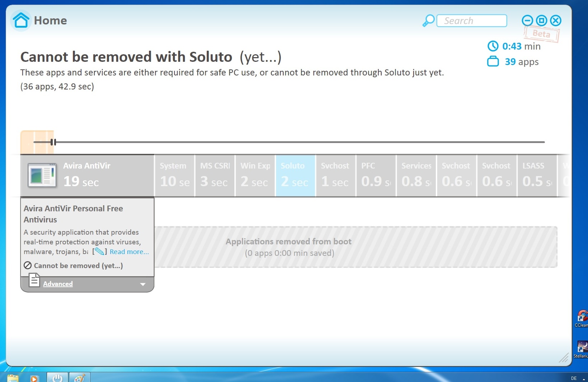This screenshot has width=588, height=382.
Task: Open the Stellarium desktop shortcut
Action: [x=582, y=349]
